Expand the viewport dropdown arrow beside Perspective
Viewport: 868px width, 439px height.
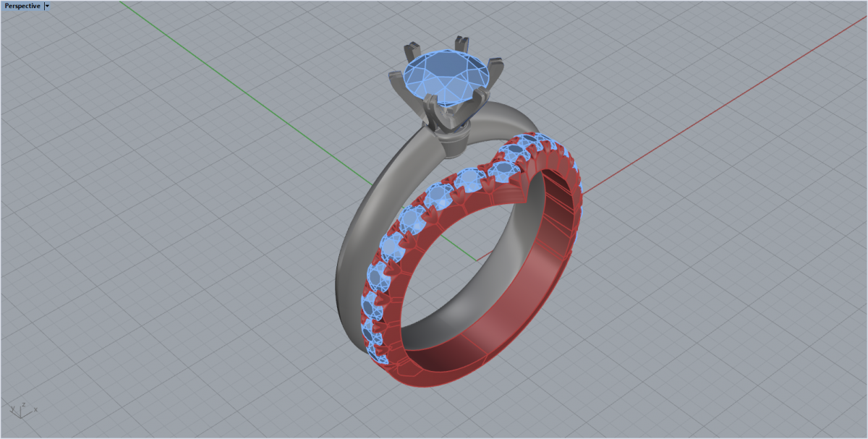(x=47, y=6)
